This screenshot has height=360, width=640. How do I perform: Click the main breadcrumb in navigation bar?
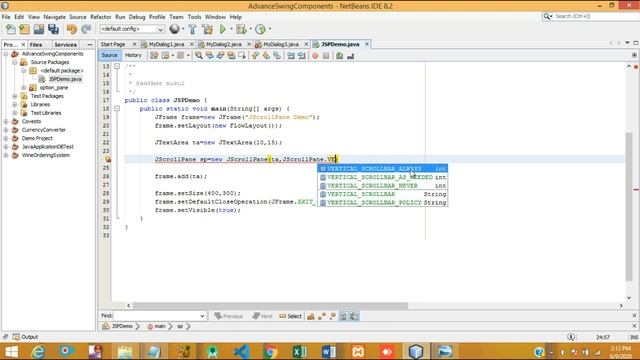click(x=157, y=326)
